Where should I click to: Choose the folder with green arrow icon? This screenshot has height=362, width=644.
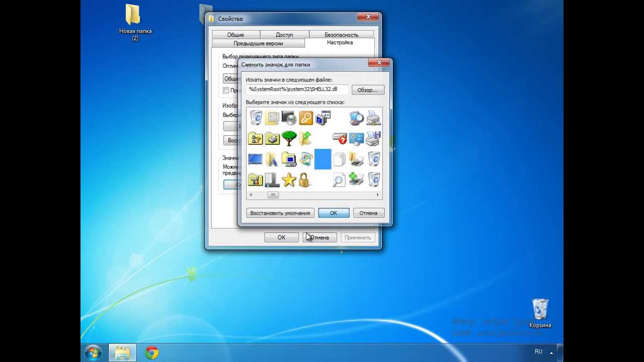click(x=306, y=138)
